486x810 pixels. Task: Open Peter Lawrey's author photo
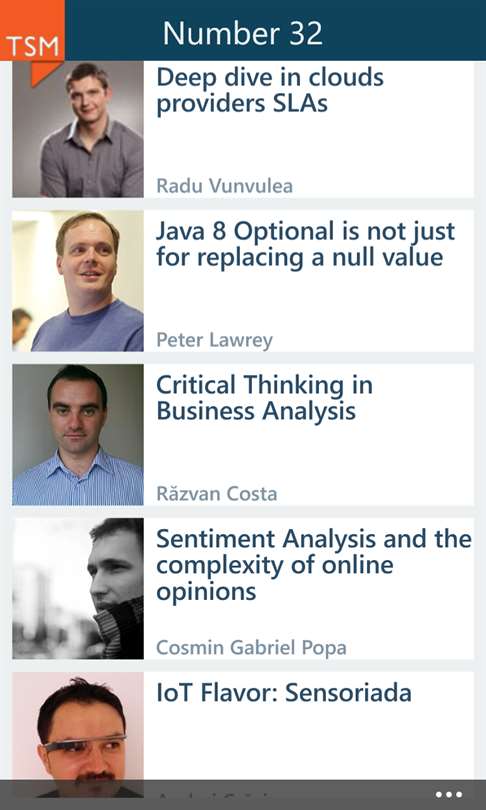point(78,281)
